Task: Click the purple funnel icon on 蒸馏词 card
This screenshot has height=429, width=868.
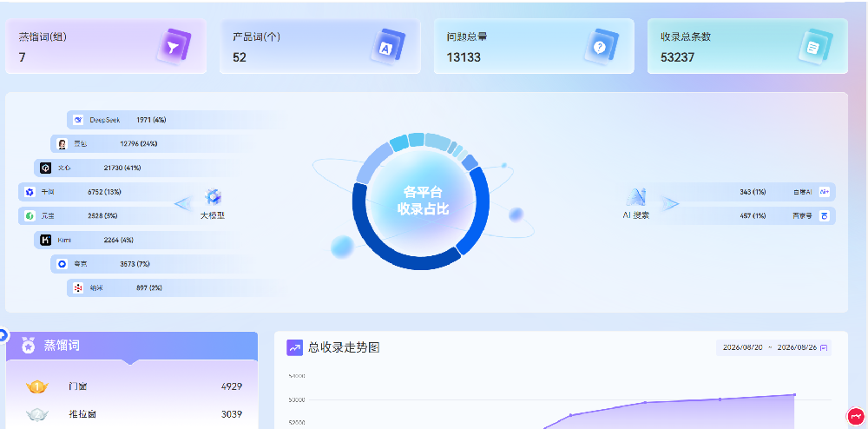Action: click(174, 47)
